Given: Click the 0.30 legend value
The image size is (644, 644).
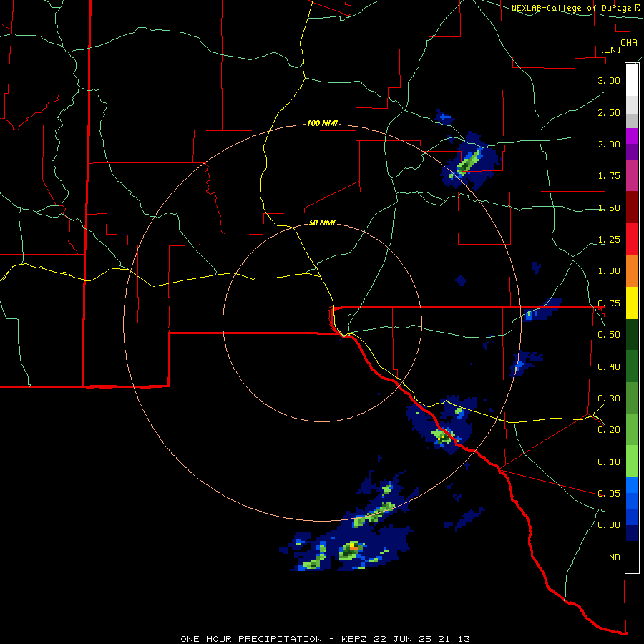Looking at the screenshot, I should tap(609, 399).
